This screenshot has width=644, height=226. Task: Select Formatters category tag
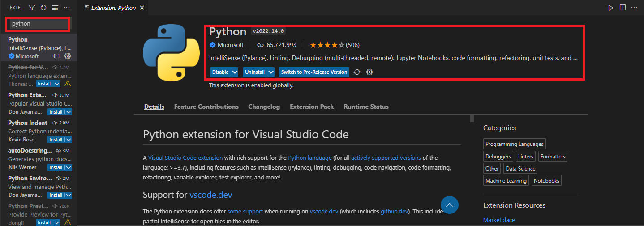click(553, 156)
